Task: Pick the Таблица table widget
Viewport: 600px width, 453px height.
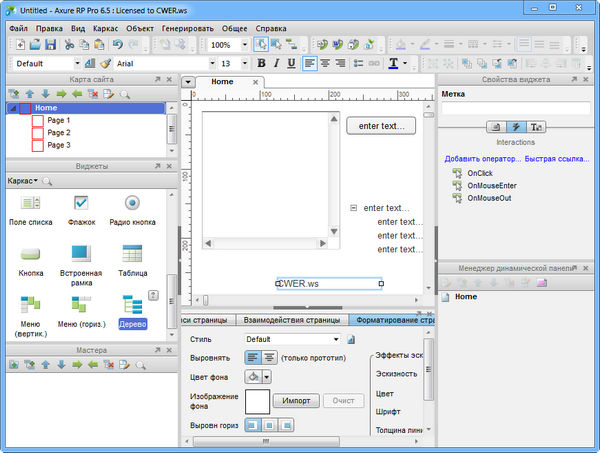Action: [134, 253]
